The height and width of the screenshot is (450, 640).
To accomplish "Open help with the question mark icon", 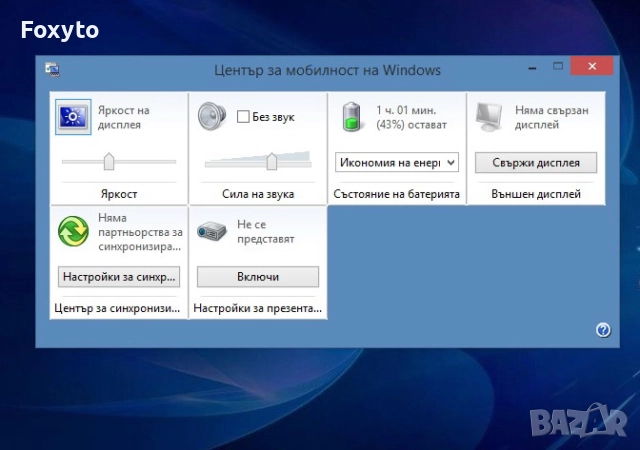I will 603,330.
